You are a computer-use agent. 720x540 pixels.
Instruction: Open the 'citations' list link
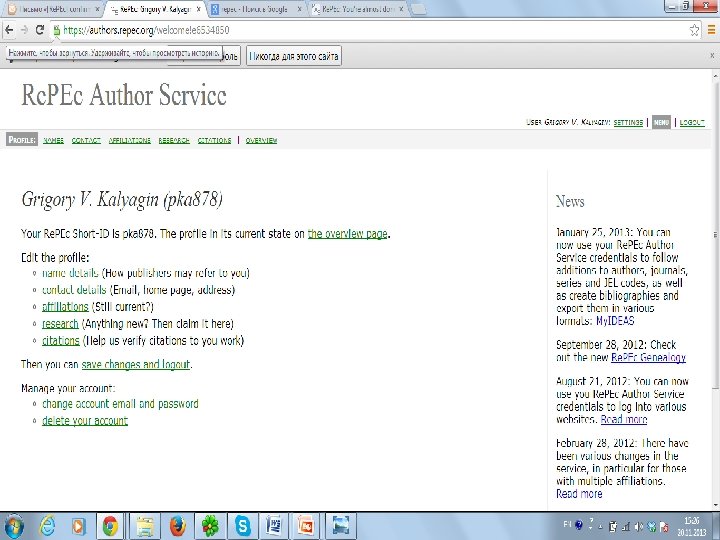click(61, 341)
